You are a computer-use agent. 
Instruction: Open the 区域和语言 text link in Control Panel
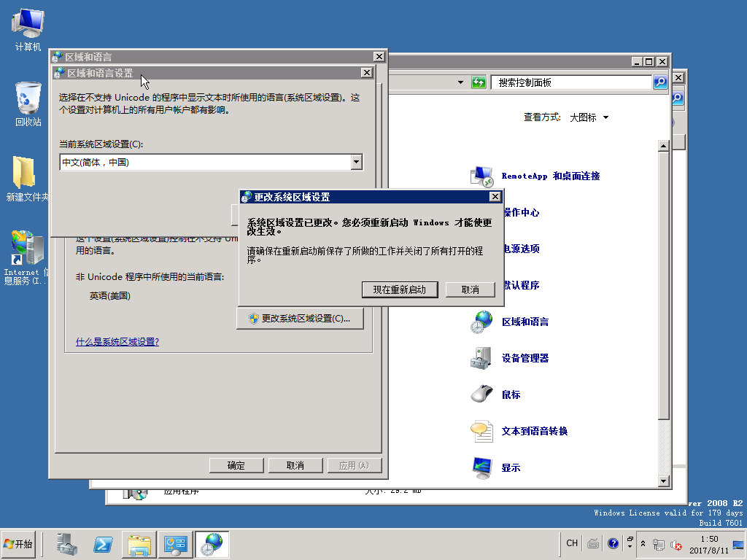[525, 322]
